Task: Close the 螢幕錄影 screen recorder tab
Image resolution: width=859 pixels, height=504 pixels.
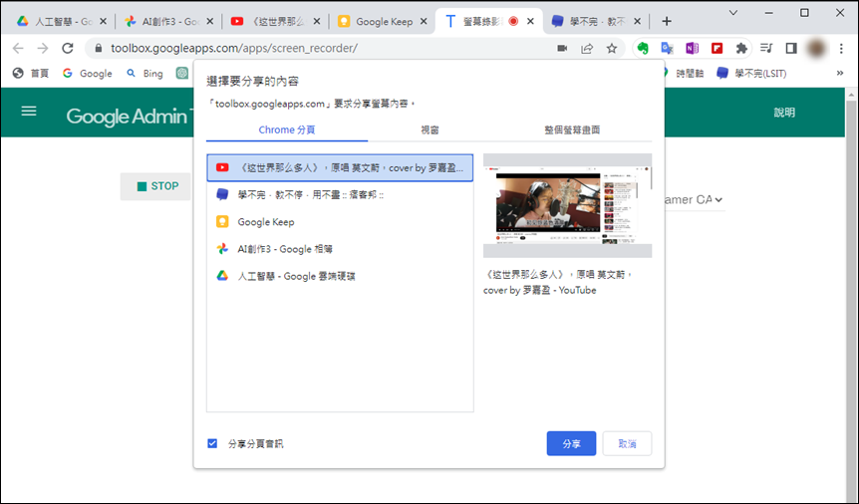Action: pyautogui.click(x=530, y=21)
